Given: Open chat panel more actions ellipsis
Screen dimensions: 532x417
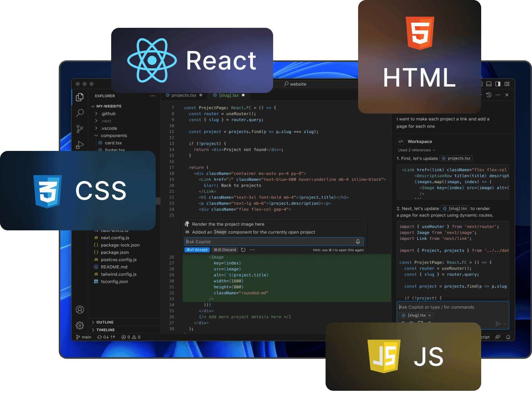Looking at the screenshot, I should 498,95.
